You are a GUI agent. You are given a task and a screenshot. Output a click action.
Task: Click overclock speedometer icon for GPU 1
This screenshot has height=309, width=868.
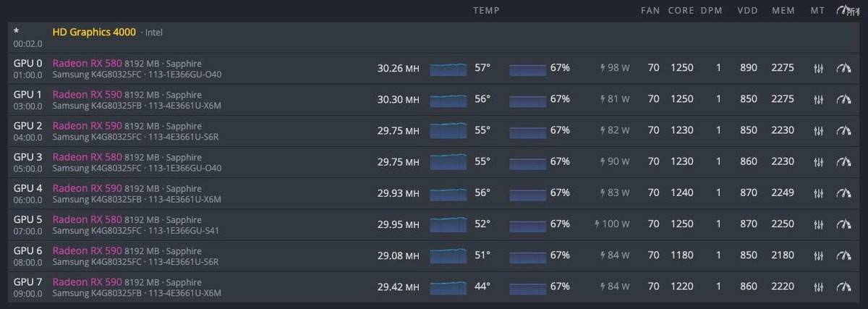pyautogui.click(x=843, y=100)
